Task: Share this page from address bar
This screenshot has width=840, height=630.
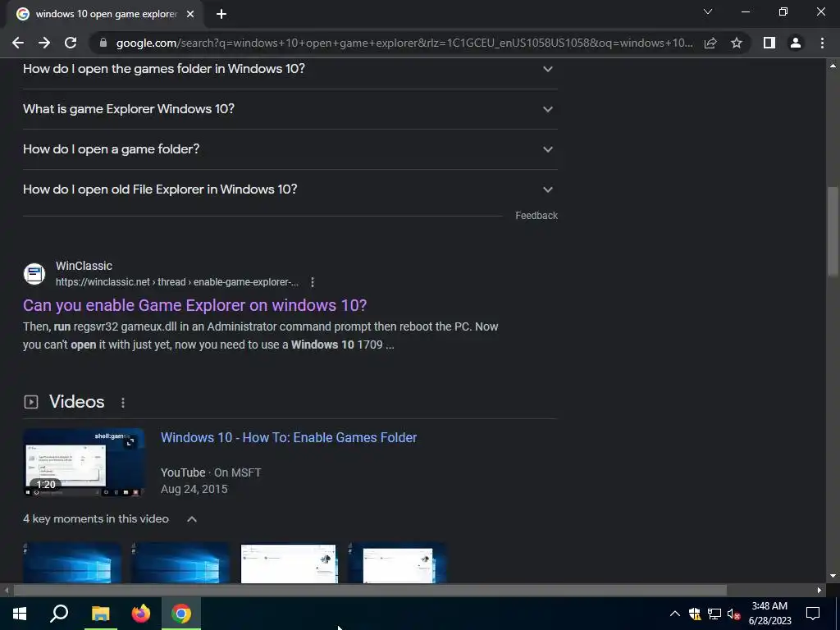Action: [710, 43]
